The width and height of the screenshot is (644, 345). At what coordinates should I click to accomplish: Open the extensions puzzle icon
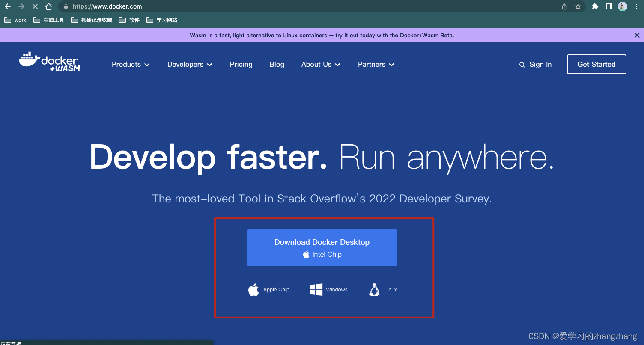point(595,6)
